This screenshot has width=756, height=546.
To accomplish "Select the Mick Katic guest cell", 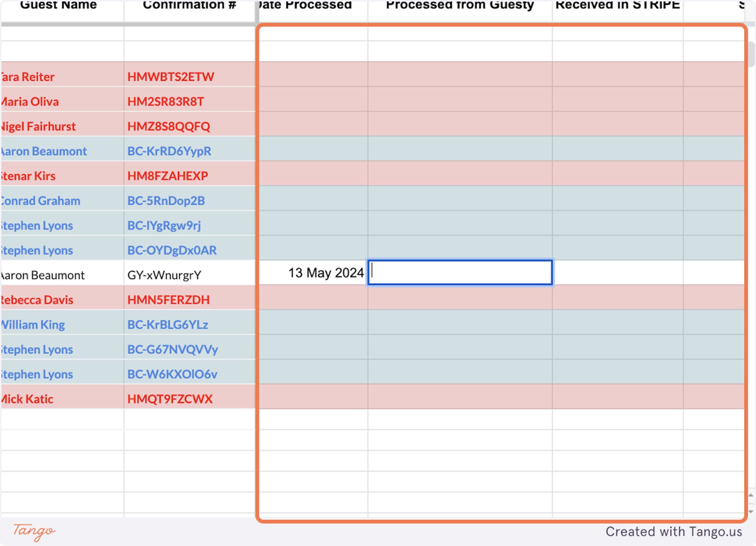I will point(62,399).
